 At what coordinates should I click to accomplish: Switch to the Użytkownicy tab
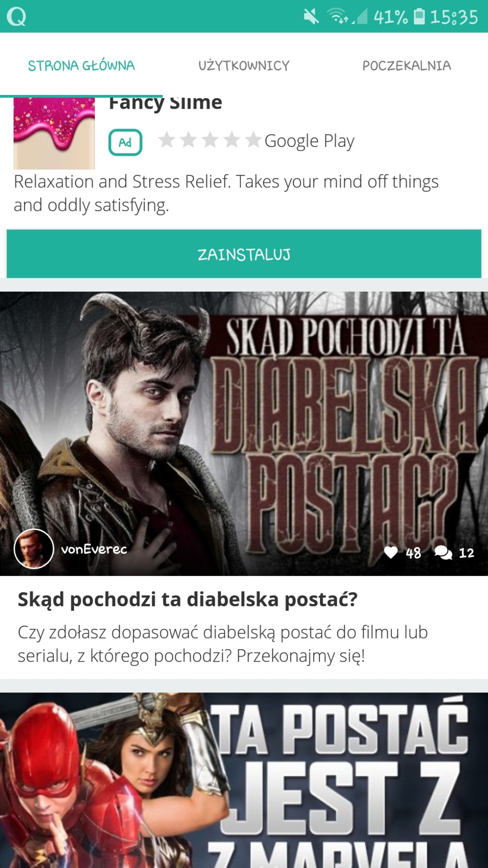coord(244,65)
